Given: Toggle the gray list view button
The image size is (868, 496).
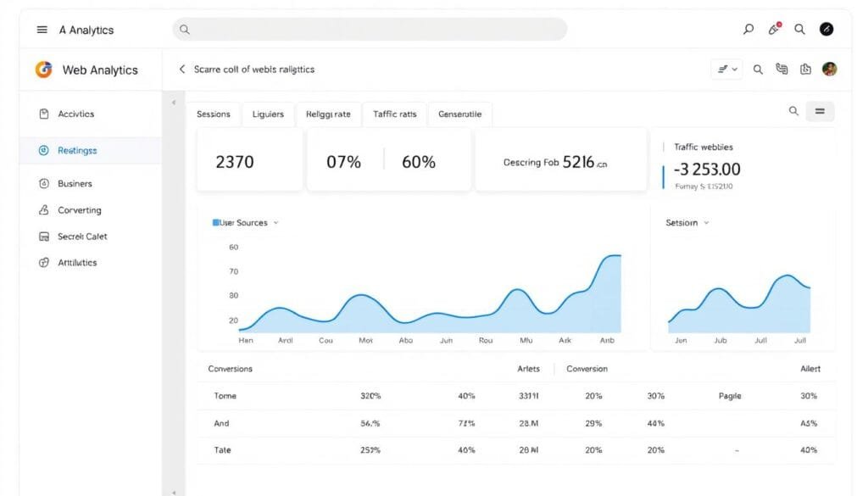Looking at the screenshot, I should (820, 111).
